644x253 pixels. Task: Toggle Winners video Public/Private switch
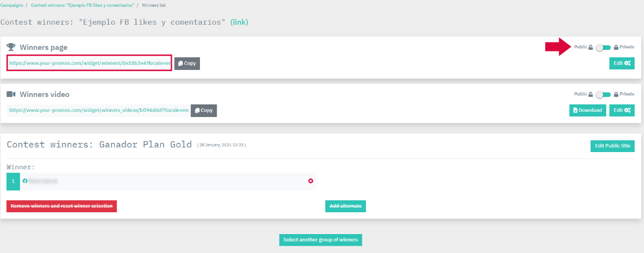(603, 94)
